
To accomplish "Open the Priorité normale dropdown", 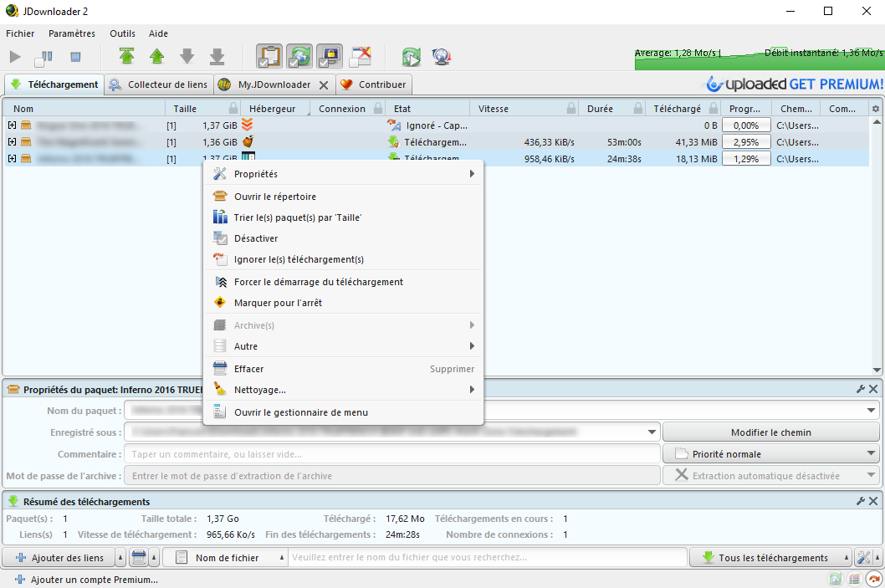I will [x=771, y=453].
